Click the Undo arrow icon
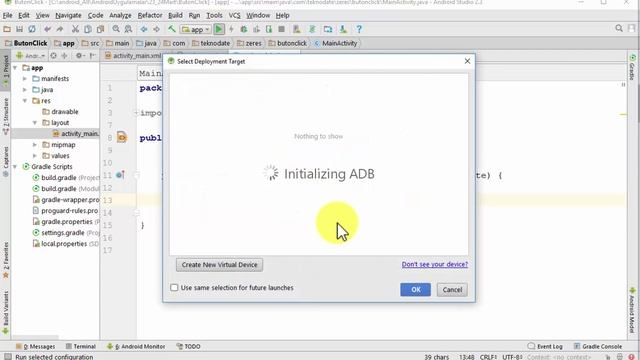Viewport: 640px width, 360px height. (x=47, y=29)
